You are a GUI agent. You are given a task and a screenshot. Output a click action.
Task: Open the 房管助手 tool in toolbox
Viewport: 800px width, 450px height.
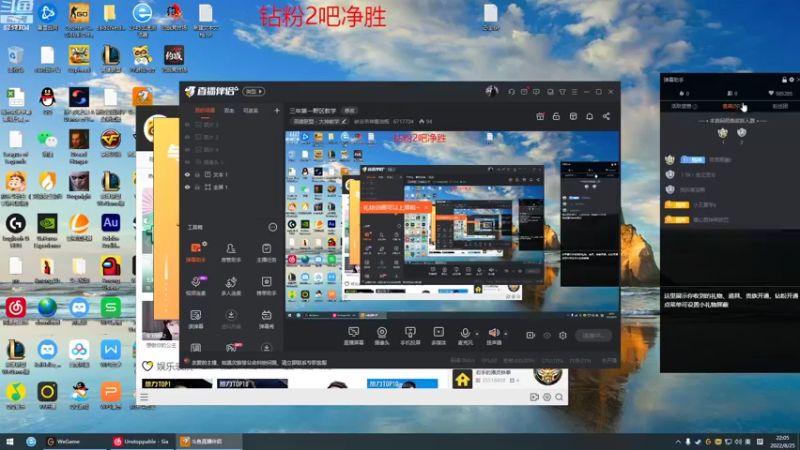(x=231, y=253)
